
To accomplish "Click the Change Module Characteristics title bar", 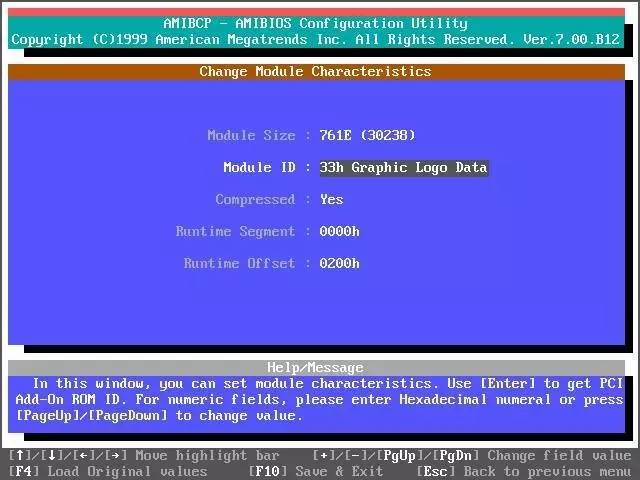I will (x=316, y=72).
